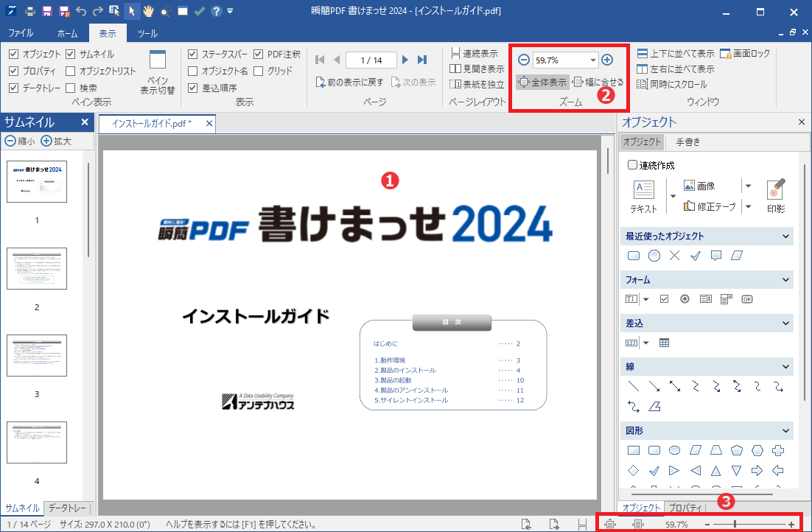
Task: Switch to the ツール ribbon tab
Action: click(x=147, y=33)
